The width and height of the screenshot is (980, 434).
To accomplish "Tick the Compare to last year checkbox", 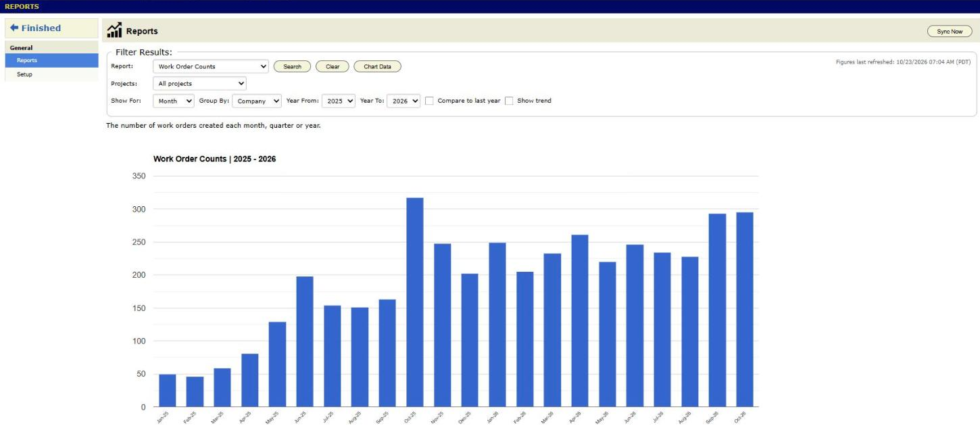I will pos(429,101).
